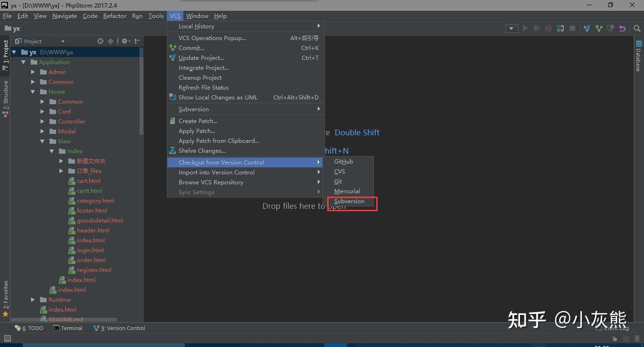This screenshot has height=347, width=644.
Task: Expand the Controller folder
Action: pos(42,121)
